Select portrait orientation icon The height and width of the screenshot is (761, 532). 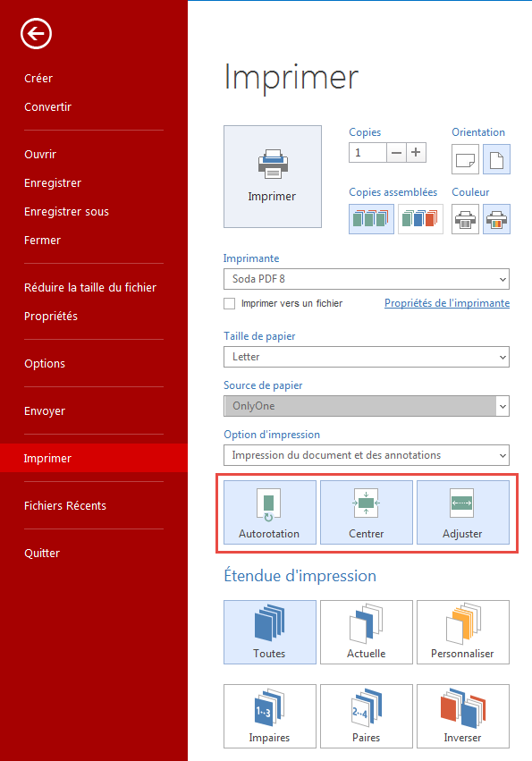pyautogui.click(x=496, y=159)
